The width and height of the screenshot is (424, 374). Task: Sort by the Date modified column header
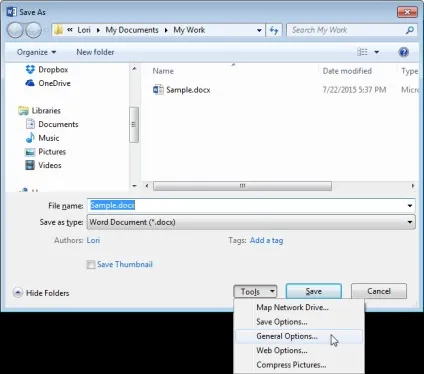click(347, 71)
